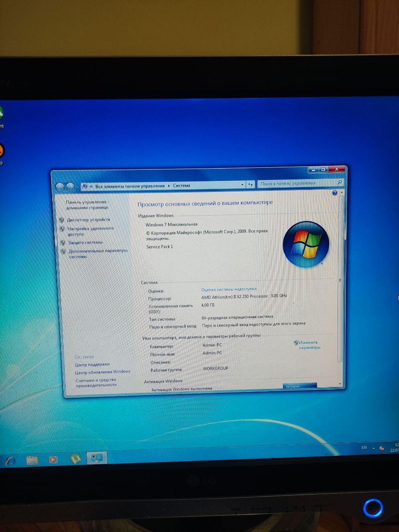
Task: Open 'Диспетчер устройств' link
Action: click(88, 219)
